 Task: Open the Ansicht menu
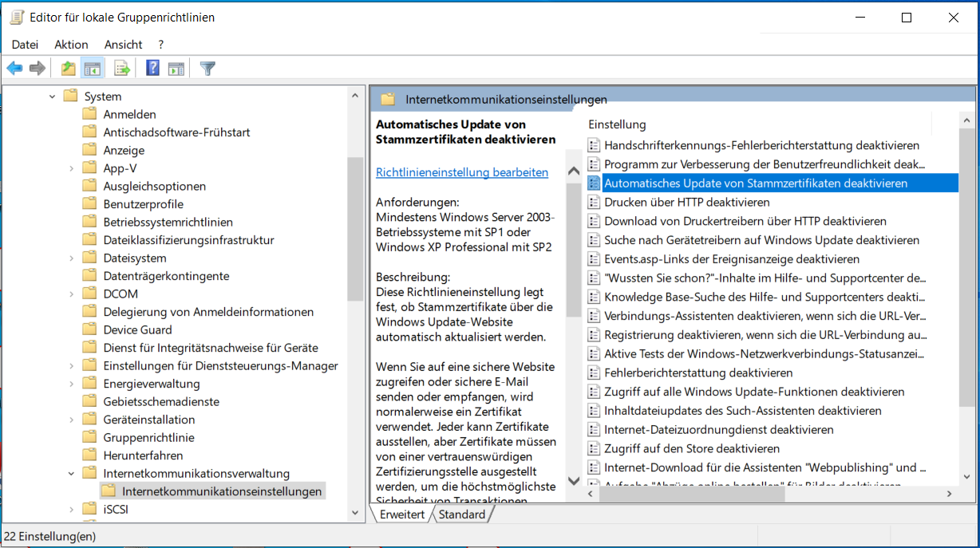pos(123,45)
